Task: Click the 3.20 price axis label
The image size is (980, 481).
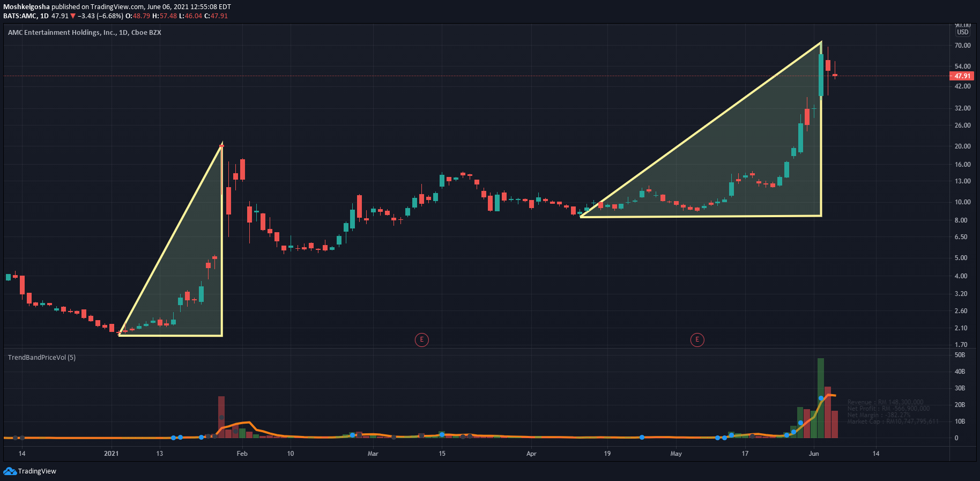Action: [961, 294]
